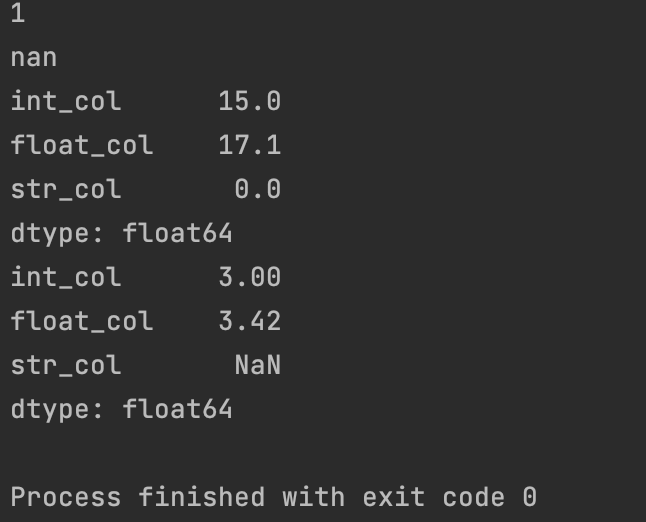Screen dimensions: 646x522
Task: Click the lowercase "nan" output line
Action: (x=34, y=58)
